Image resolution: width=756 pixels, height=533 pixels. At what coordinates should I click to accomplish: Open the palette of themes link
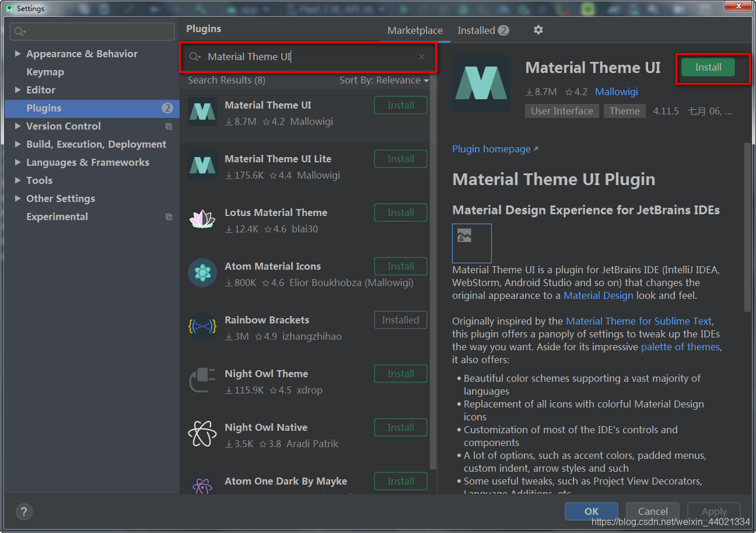(680, 347)
